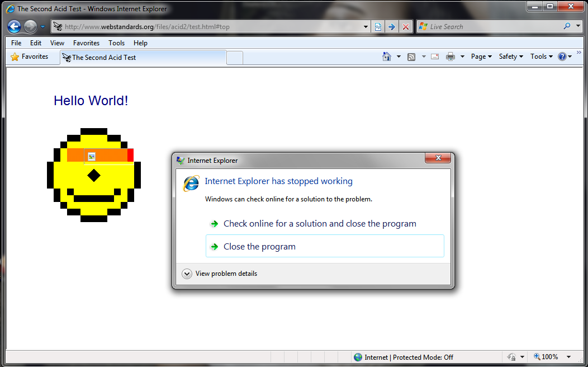Expand the Home button dropdown arrow
The image size is (588, 367).
coord(399,57)
